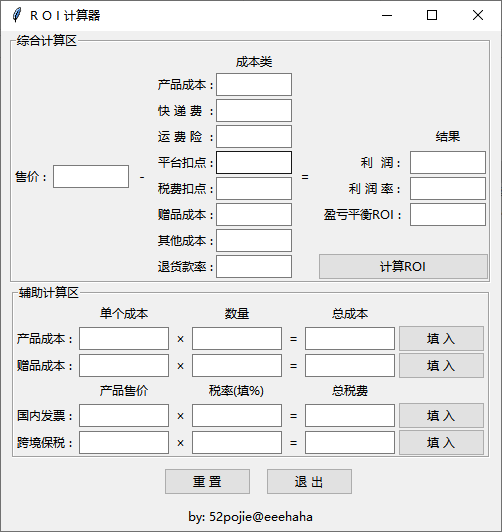Click 赠品成本 单个成本 field in 辅助计算区

click(124, 366)
